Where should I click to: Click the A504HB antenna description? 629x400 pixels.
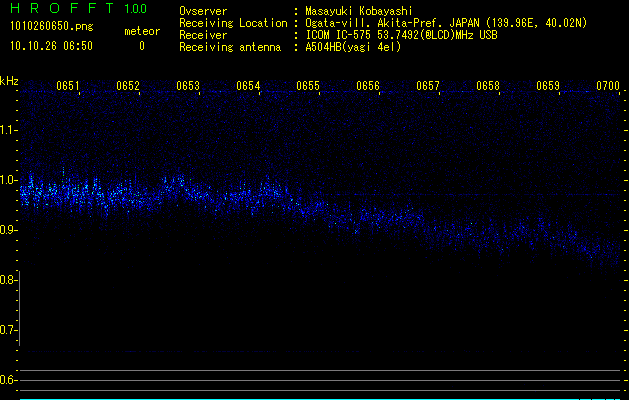(x=354, y=47)
